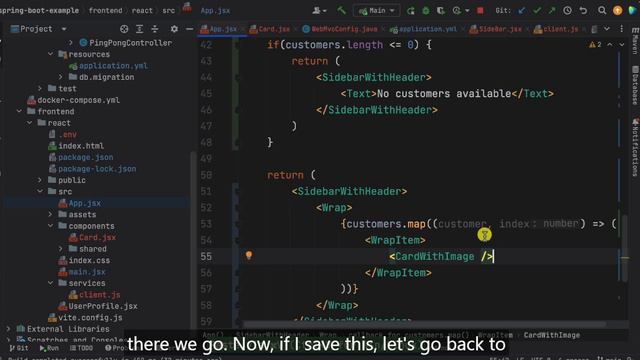Click the intention light bulb on line 55

click(249, 256)
